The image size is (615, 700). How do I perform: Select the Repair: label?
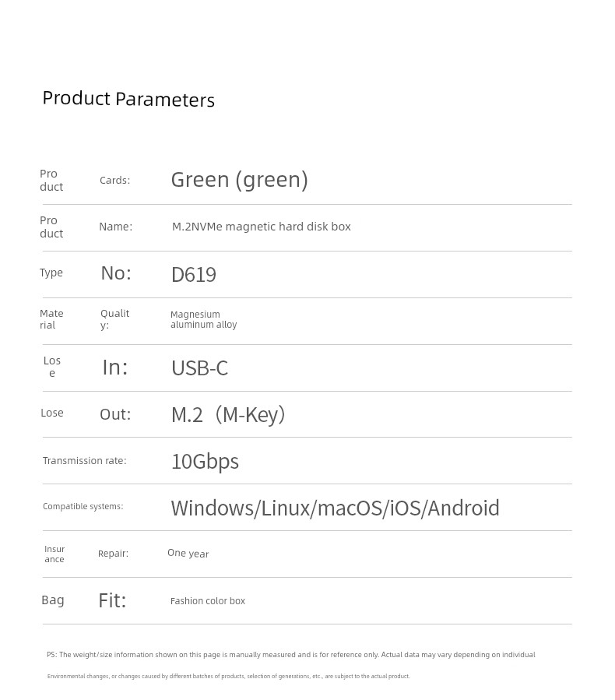[113, 554]
